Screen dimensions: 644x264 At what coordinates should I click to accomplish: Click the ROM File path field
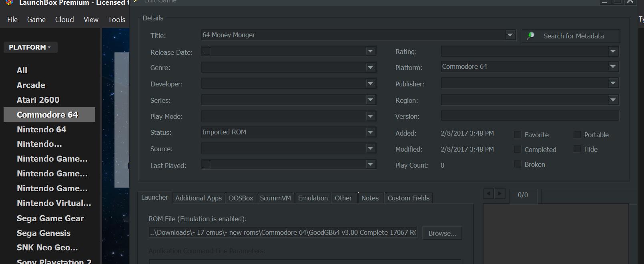(283, 233)
